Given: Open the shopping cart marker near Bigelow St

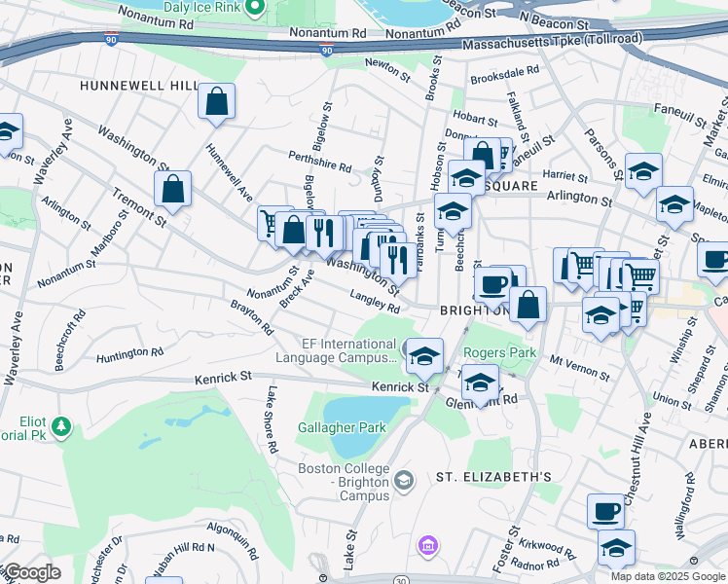Looking at the screenshot, I should (x=273, y=224).
